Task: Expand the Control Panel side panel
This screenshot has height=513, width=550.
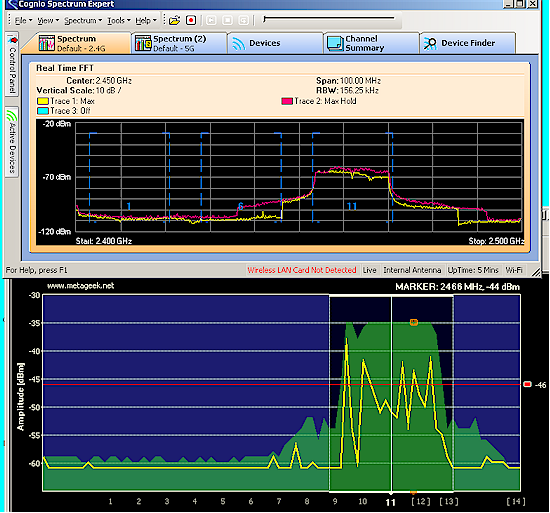Action: [12, 64]
